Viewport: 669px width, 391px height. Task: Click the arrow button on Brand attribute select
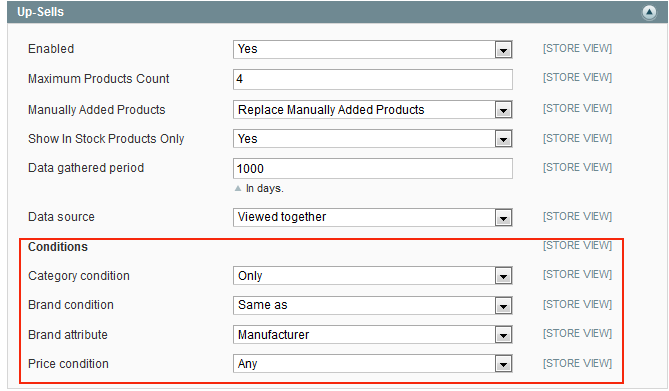click(503, 335)
